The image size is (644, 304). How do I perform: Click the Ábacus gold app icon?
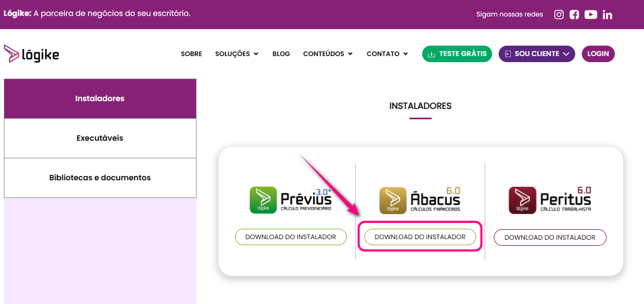tap(392, 200)
